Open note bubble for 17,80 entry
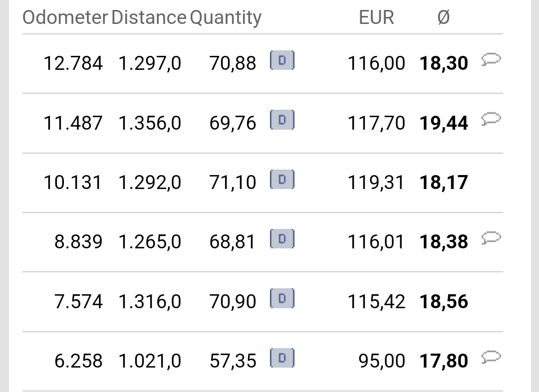 pyautogui.click(x=491, y=357)
